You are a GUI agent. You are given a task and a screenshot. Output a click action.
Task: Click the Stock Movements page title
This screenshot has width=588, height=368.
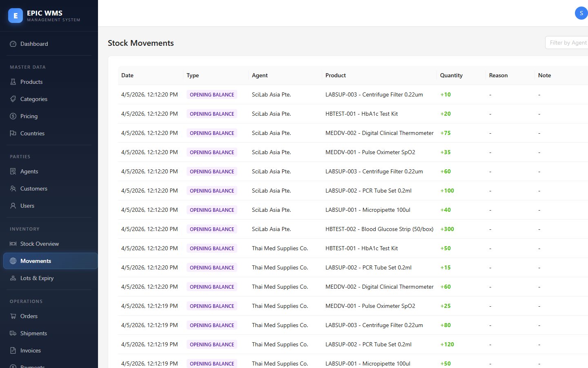pyautogui.click(x=141, y=43)
